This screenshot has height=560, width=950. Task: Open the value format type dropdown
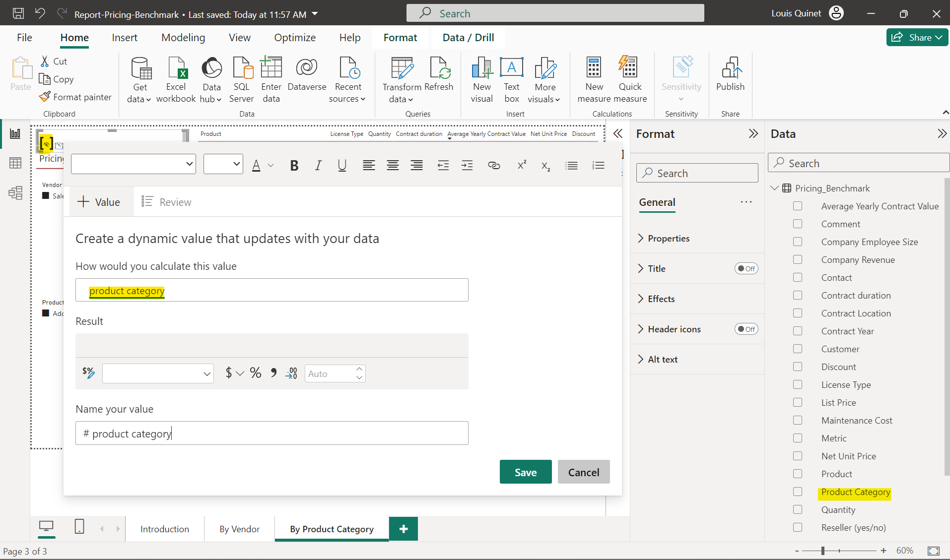point(158,373)
